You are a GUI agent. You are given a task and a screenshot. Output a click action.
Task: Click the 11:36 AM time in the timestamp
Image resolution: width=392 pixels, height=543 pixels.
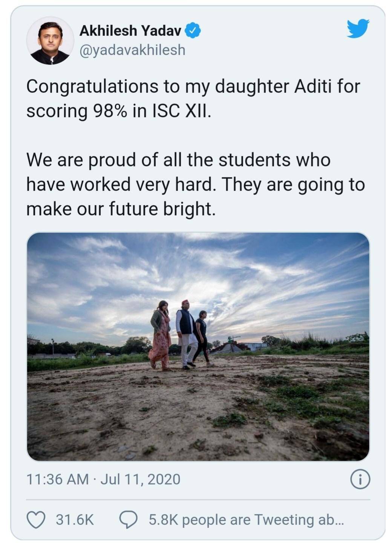[58, 479]
